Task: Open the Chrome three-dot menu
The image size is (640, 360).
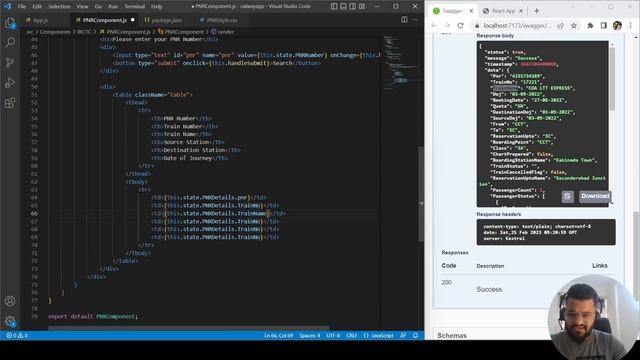Action: (x=631, y=25)
